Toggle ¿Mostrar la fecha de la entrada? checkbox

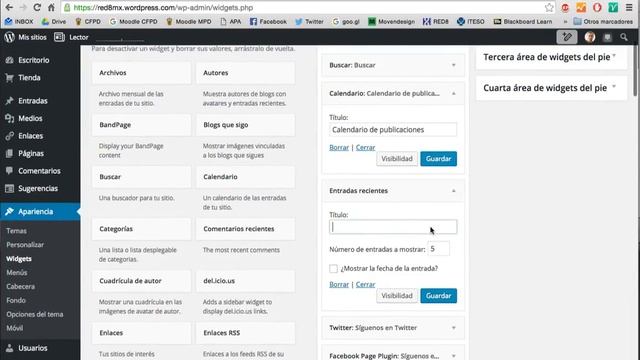click(333, 269)
